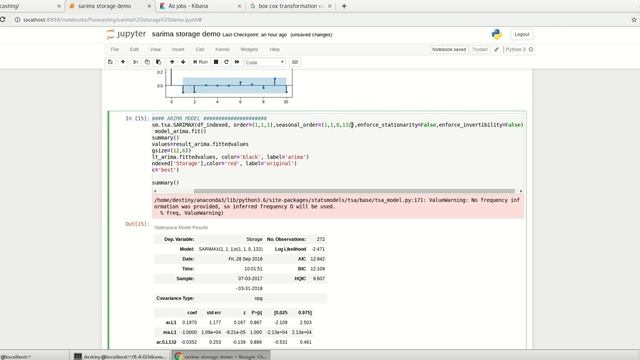The image size is (640, 360).
Task: Interrupt the kernel with the stop icon
Action: click(216, 62)
